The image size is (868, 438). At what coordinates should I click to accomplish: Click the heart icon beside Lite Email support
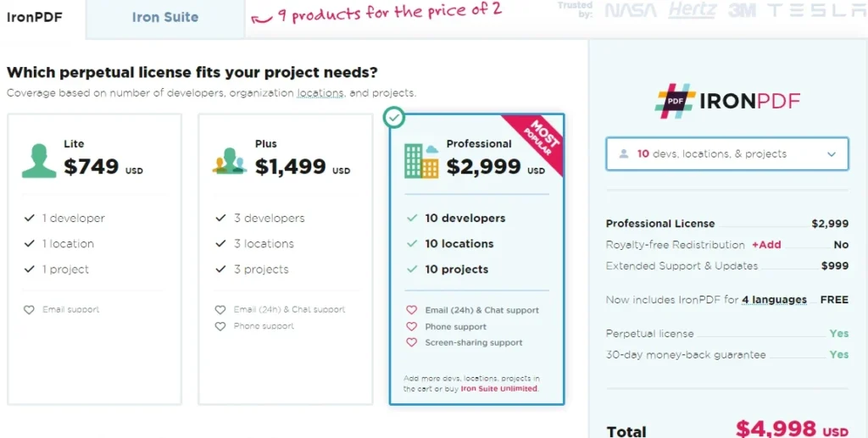tap(30, 310)
